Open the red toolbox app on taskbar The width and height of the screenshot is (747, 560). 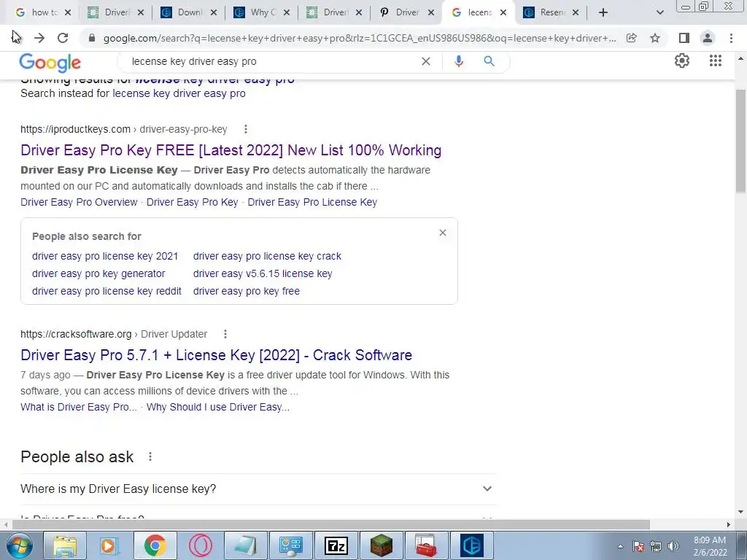click(x=426, y=545)
